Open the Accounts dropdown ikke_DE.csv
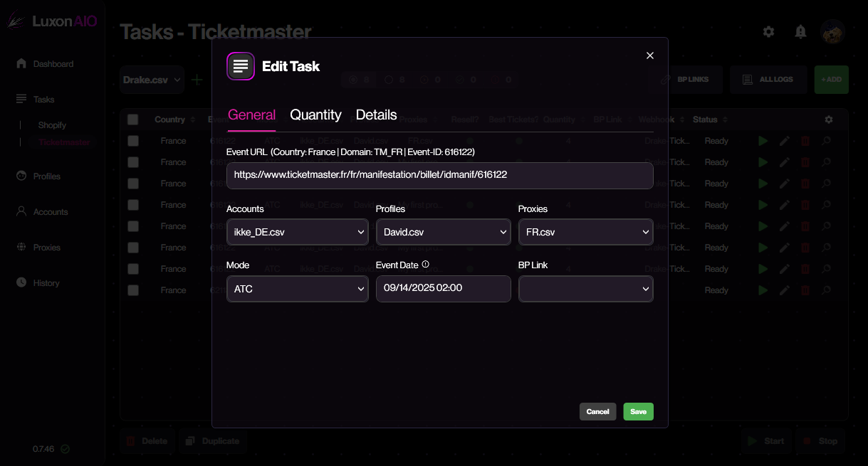 pyautogui.click(x=297, y=232)
